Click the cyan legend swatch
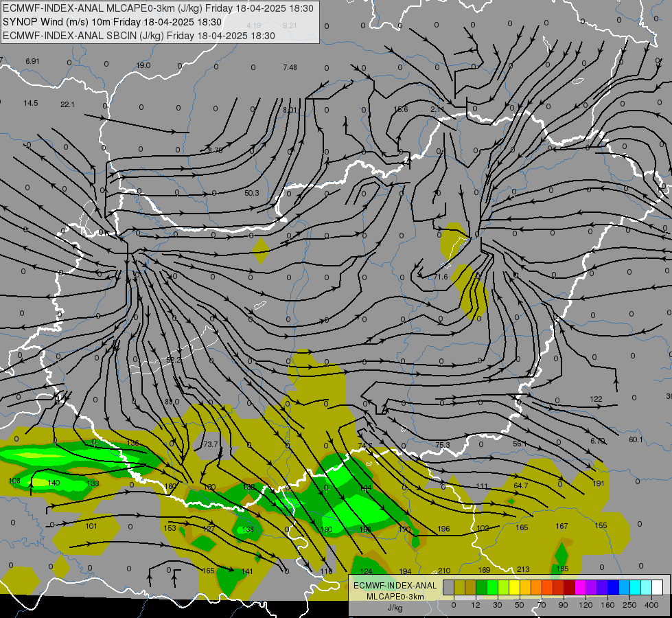The height and width of the screenshot is (618, 672). click(x=635, y=587)
